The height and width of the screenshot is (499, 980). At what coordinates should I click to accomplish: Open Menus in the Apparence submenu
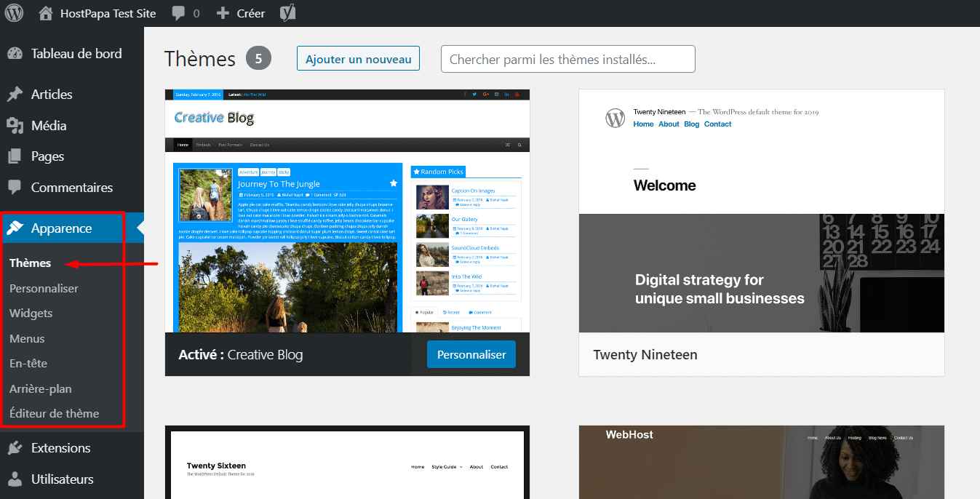(x=27, y=339)
